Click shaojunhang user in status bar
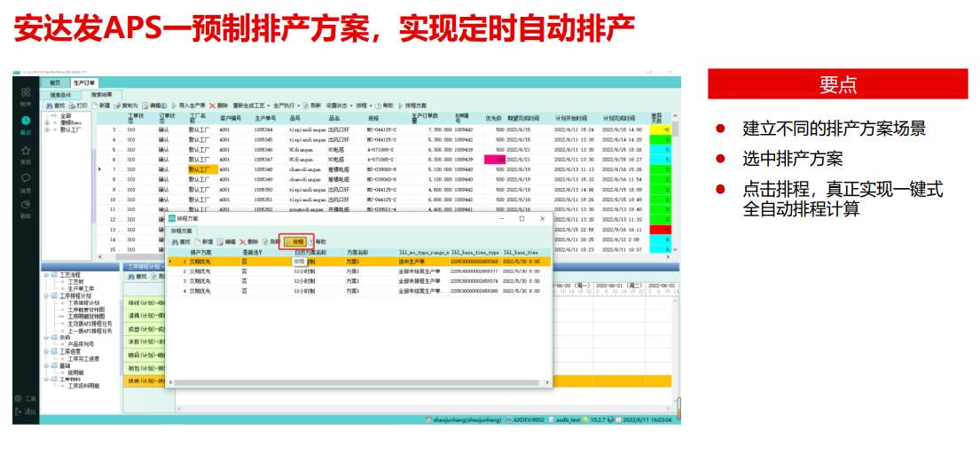980x470 pixels. pos(463,420)
